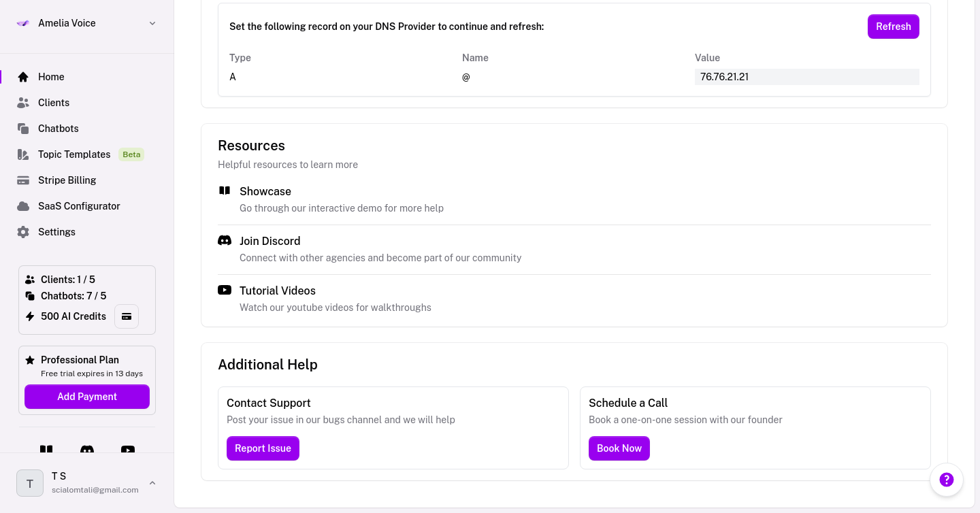
Task: Click the book icon in sidebar footer
Action: [46, 449]
